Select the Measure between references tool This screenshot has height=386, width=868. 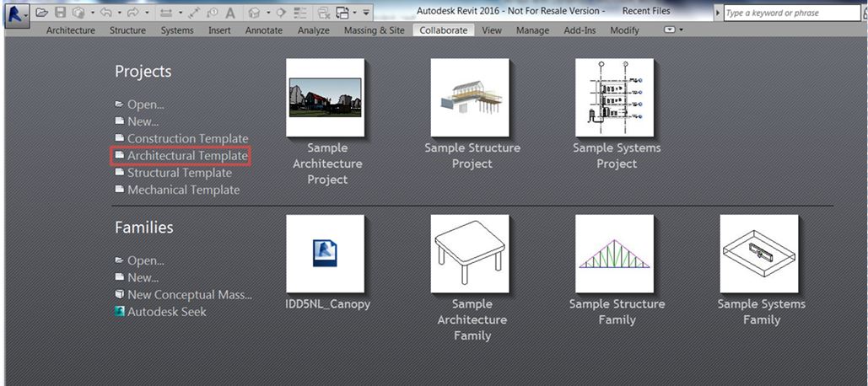[166, 12]
